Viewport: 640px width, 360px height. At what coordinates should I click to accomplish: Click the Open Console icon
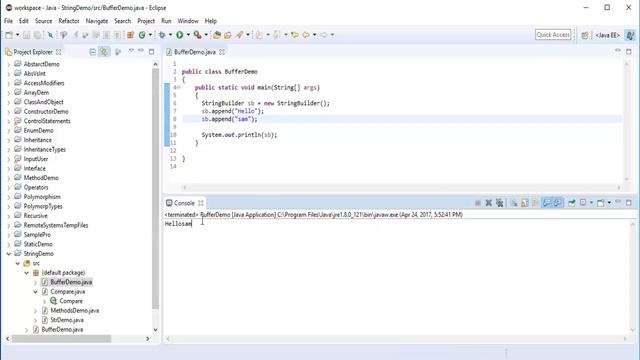pos(600,203)
